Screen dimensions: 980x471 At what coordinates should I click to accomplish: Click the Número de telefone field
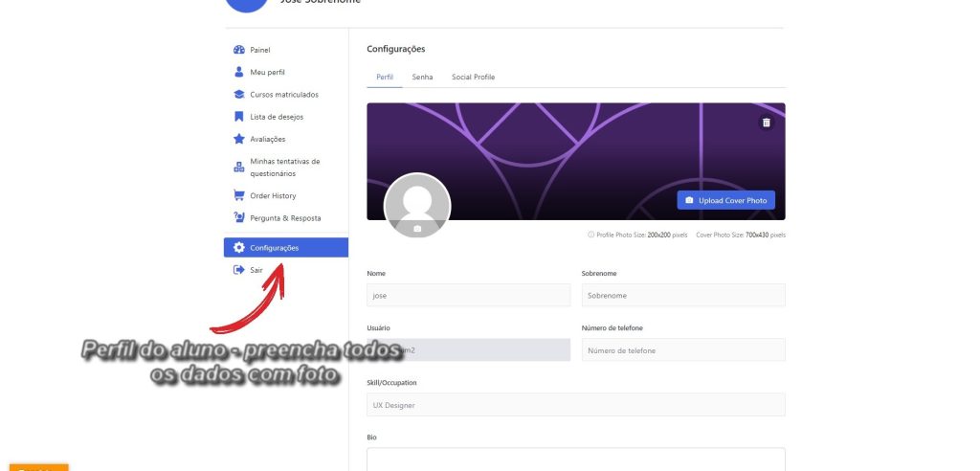point(682,350)
